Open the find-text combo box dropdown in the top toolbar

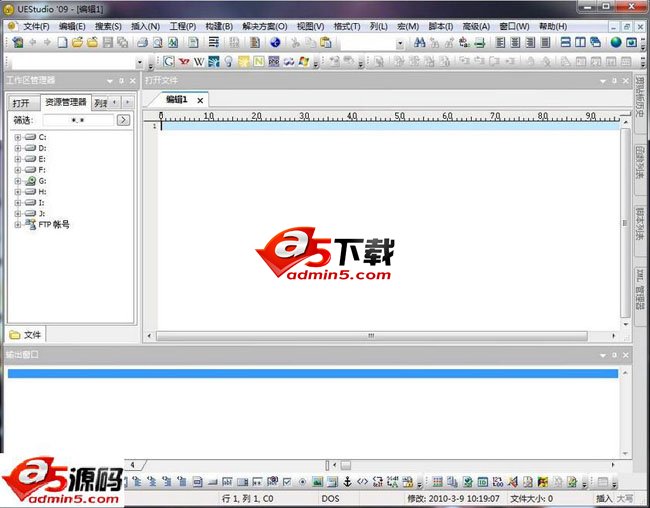pos(400,43)
